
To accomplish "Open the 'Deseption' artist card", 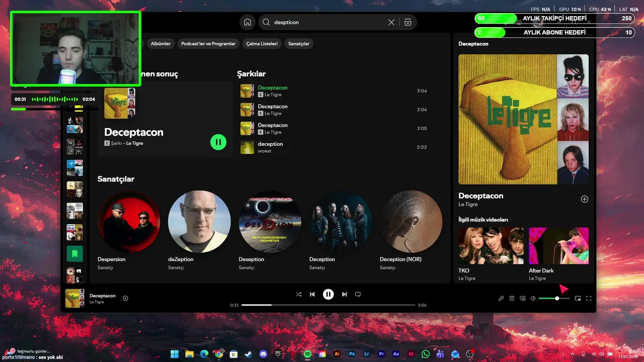I will (270, 230).
